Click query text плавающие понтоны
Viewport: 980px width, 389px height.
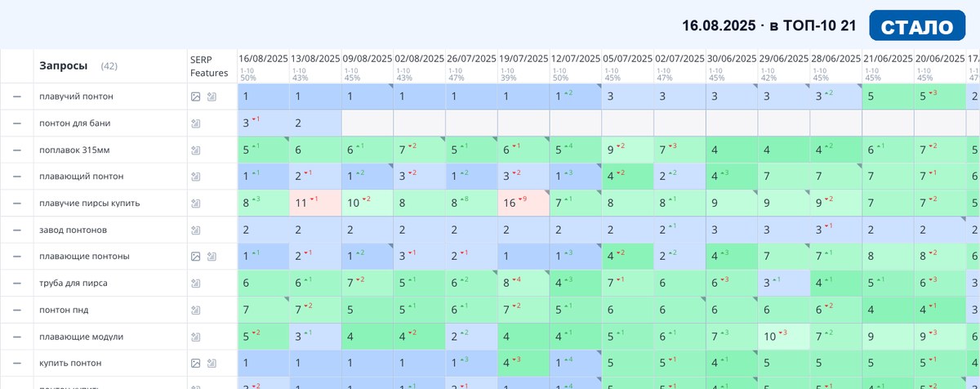[84, 256]
